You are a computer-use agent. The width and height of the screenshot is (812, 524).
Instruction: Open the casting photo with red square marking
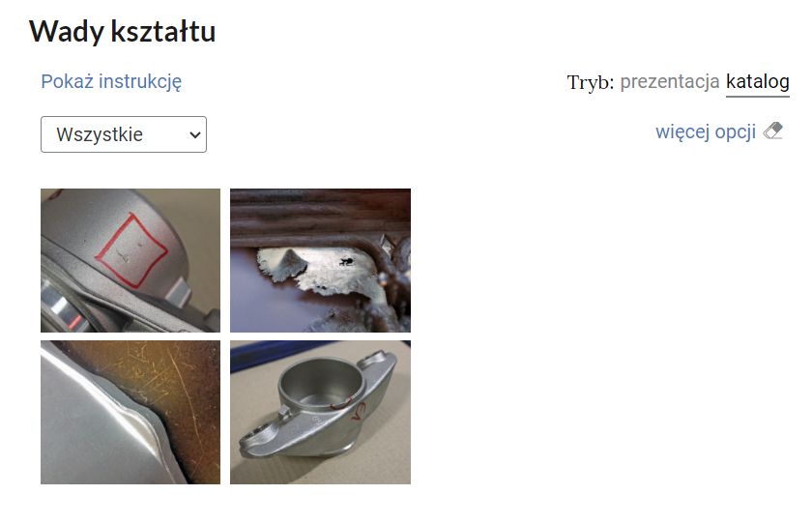click(x=130, y=260)
